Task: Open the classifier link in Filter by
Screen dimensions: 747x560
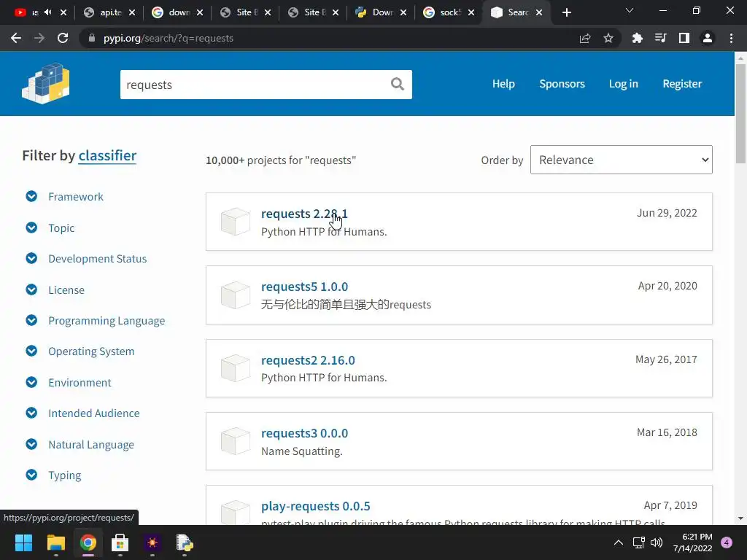Action: (x=107, y=156)
